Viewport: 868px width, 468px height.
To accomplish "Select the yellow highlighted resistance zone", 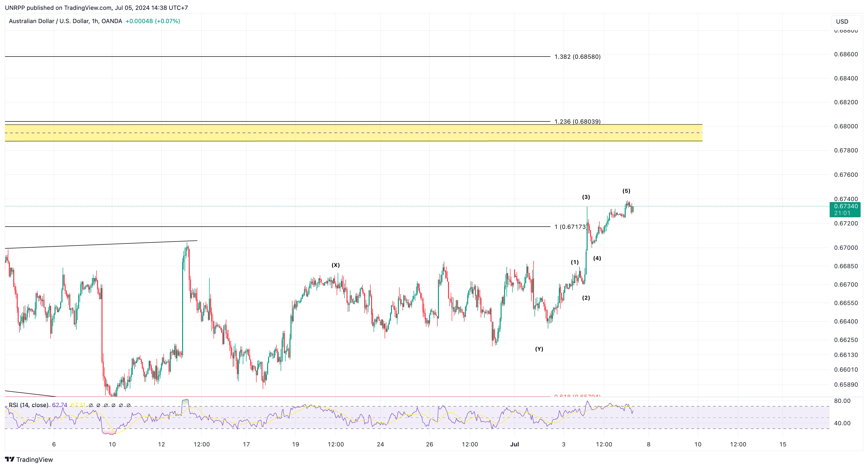I will [x=353, y=133].
